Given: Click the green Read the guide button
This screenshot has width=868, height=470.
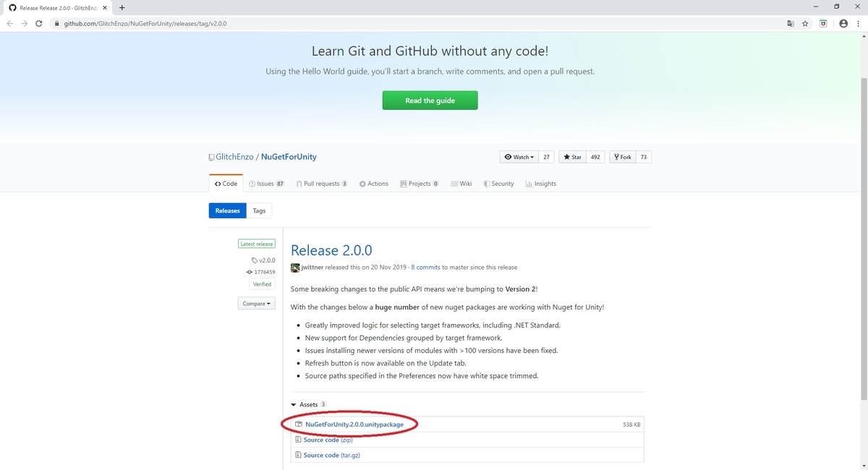Looking at the screenshot, I should pyautogui.click(x=430, y=101).
